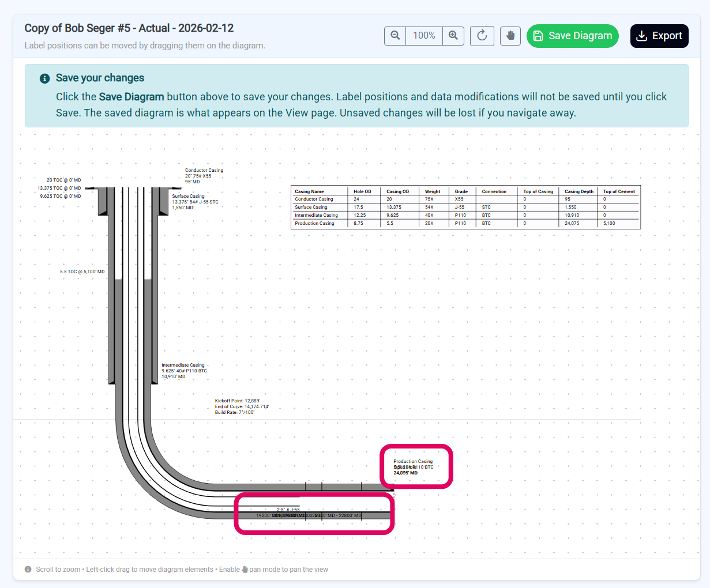Click the connection 'STC' in the table
Viewport: 710px width, 588px height.
(486, 207)
